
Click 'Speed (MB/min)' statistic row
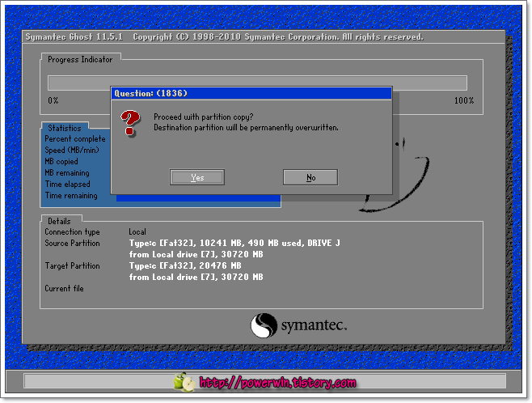pyautogui.click(x=72, y=150)
